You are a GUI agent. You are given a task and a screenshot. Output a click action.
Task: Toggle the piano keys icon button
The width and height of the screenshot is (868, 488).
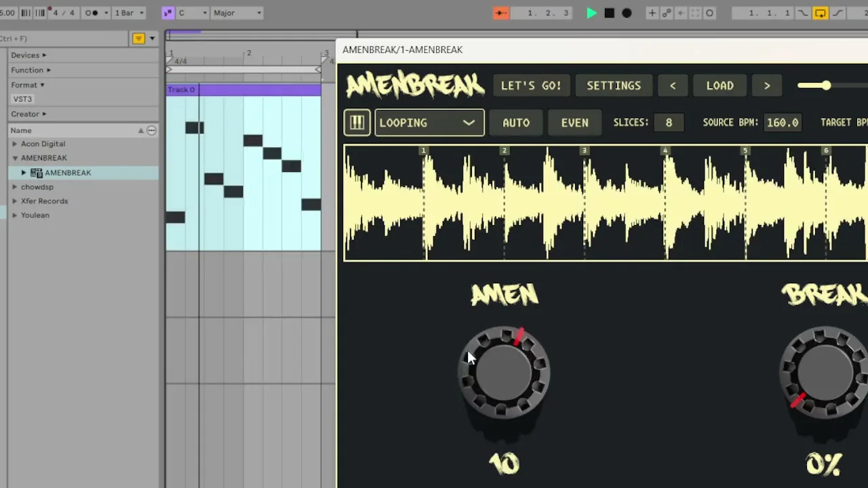pyautogui.click(x=357, y=123)
